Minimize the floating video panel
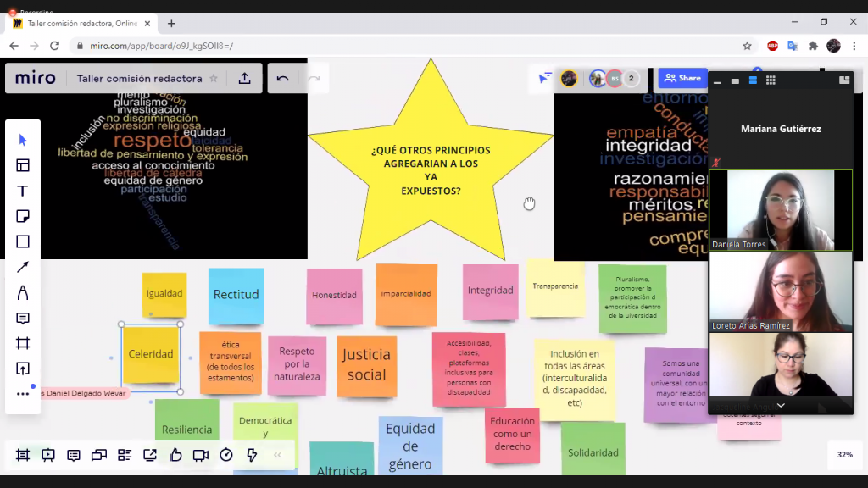The height and width of the screenshot is (488, 868). pyautogui.click(x=717, y=82)
